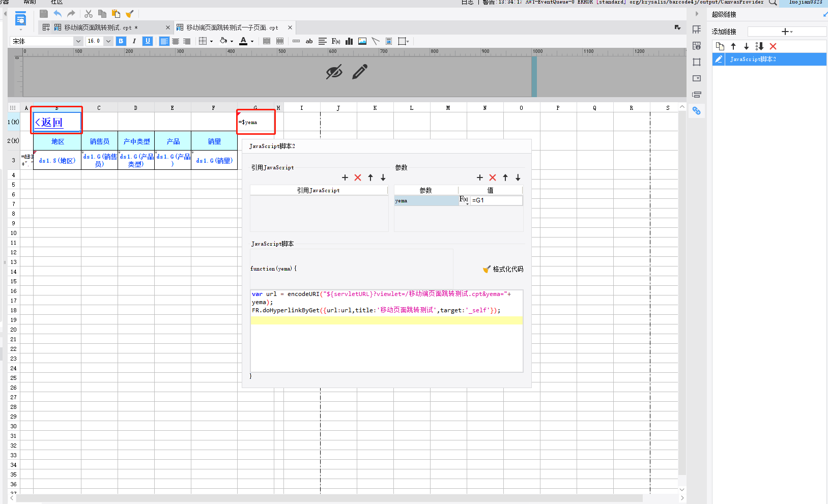Move the hyperlink up in the 超级链接 list

pyautogui.click(x=733, y=46)
